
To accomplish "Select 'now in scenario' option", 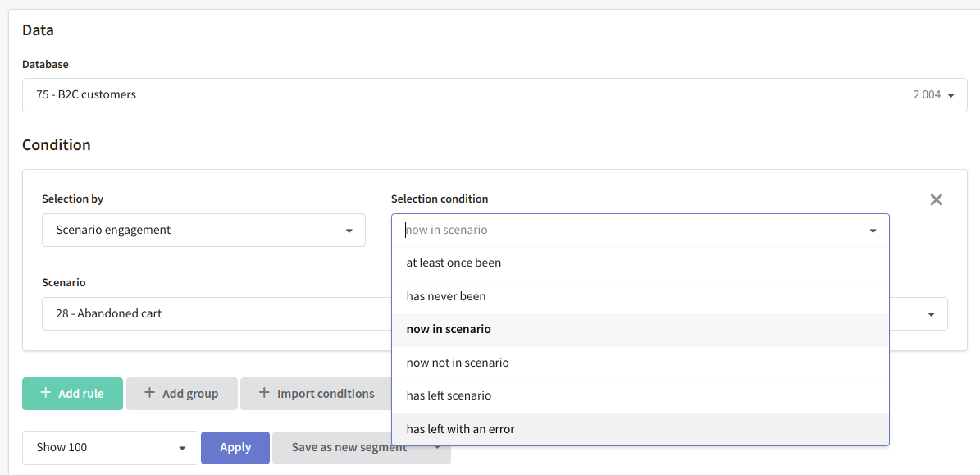I will coord(640,329).
